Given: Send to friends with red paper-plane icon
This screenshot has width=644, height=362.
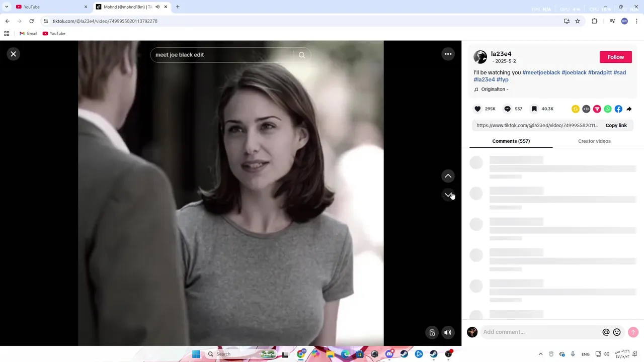Looking at the screenshot, I should click(597, 109).
